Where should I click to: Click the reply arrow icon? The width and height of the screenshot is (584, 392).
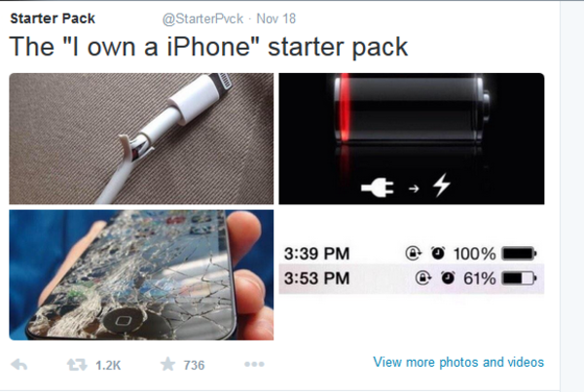[x=19, y=364]
